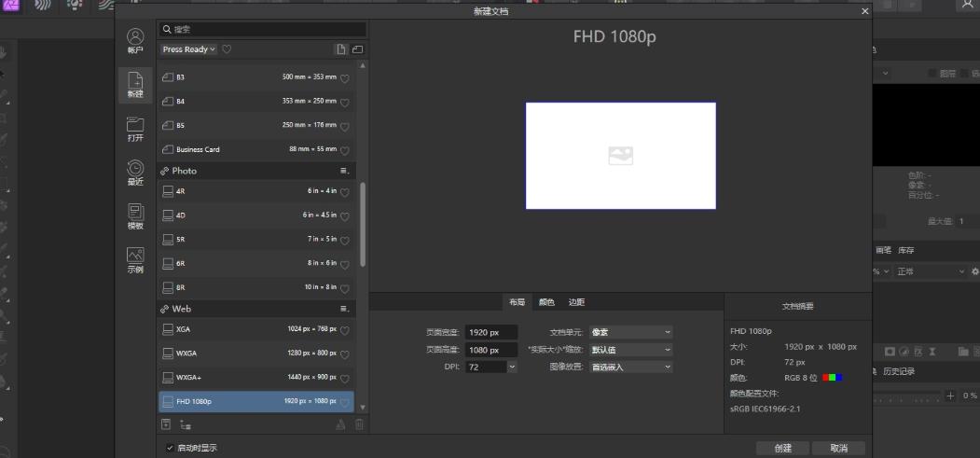Select the 4D photo preset row

256,215
